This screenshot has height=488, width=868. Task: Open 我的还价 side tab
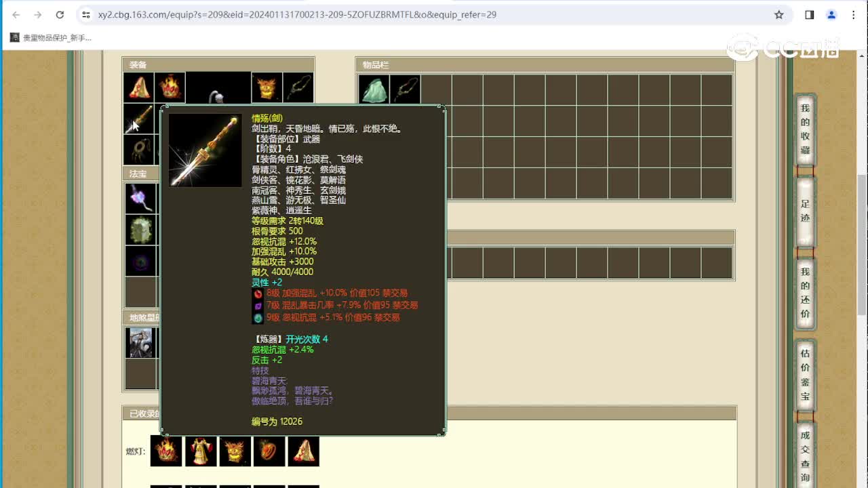(805, 293)
